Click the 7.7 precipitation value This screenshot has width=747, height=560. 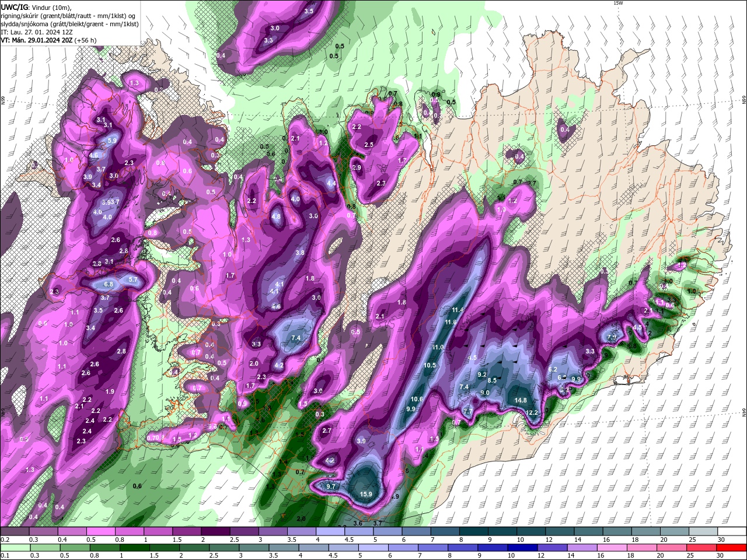467,411
